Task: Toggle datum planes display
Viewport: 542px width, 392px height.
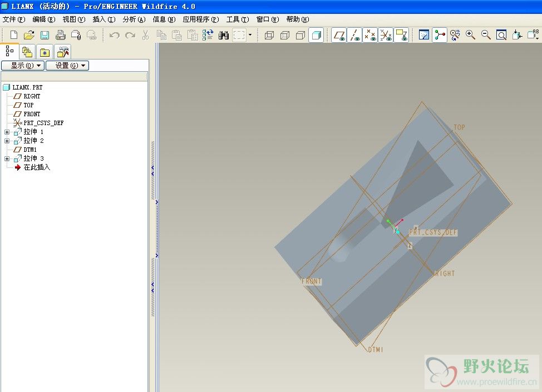Action: [339, 35]
